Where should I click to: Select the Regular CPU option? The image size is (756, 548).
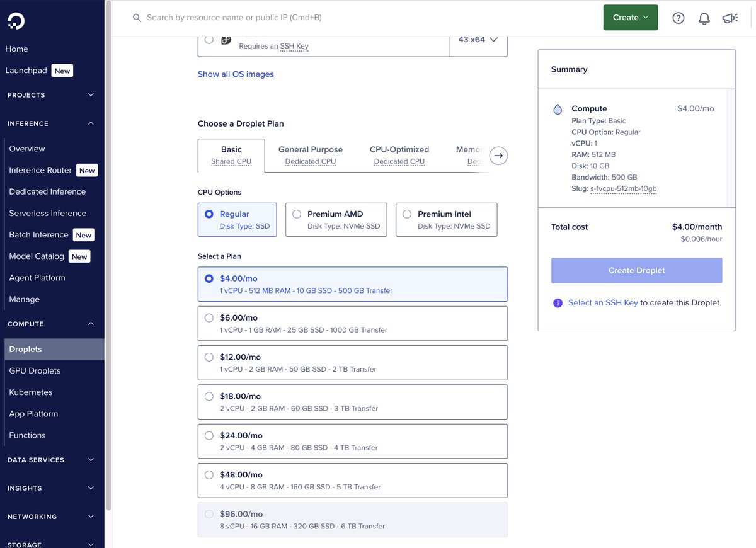(x=237, y=220)
